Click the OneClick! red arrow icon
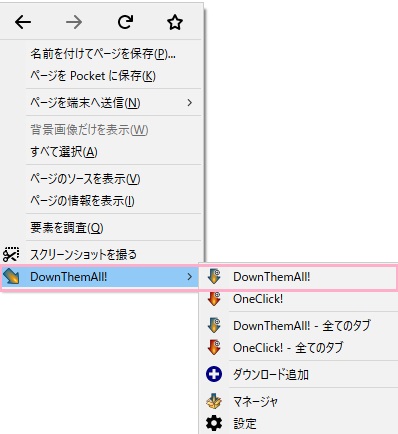 click(x=214, y=299)
